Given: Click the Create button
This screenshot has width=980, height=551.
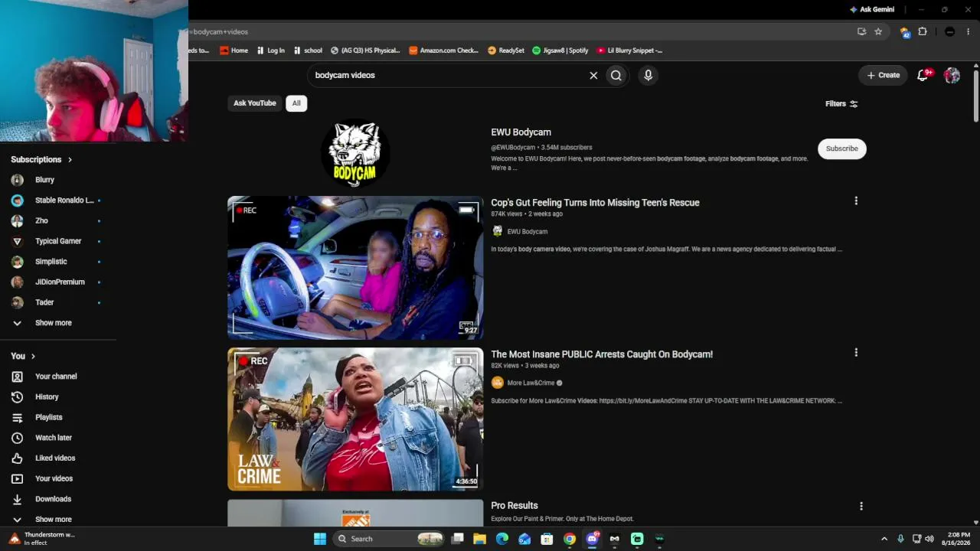Looking at the screenshot, I should point(883,75).
